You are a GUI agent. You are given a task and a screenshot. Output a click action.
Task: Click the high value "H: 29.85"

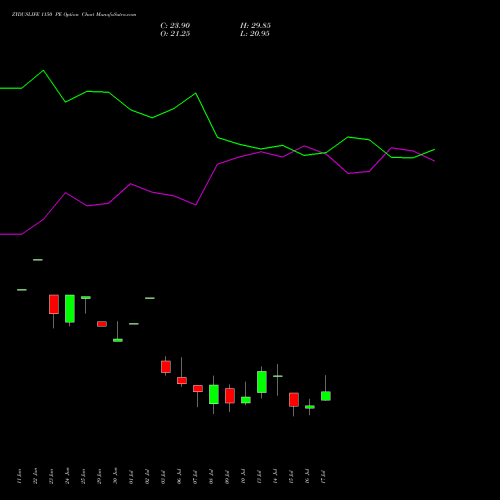255,26
